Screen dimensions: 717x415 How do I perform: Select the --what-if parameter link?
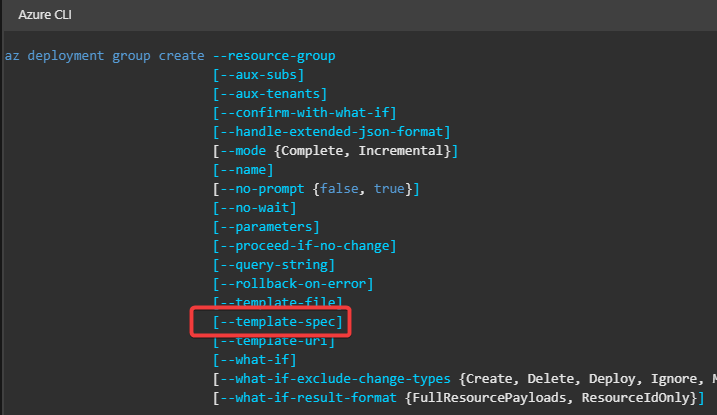pyautogui.click(x=255, y=360)
